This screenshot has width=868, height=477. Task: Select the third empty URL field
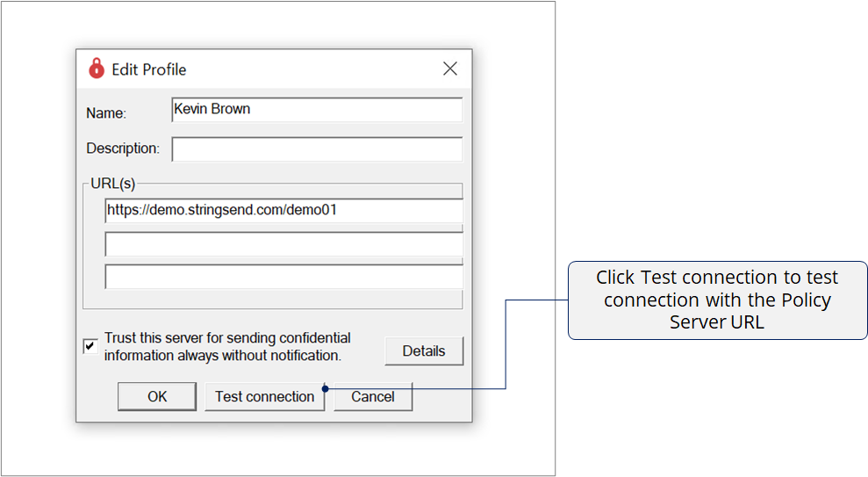click(283, 277)
